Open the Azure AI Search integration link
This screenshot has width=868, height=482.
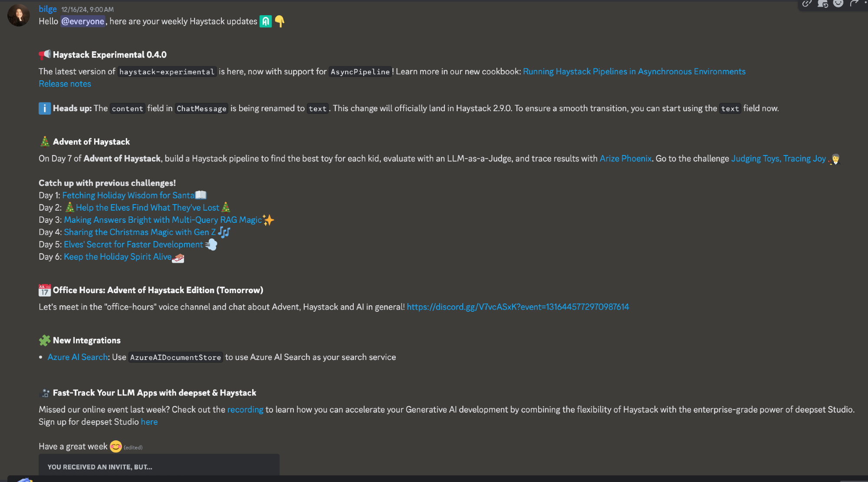[x=78, y=357]
